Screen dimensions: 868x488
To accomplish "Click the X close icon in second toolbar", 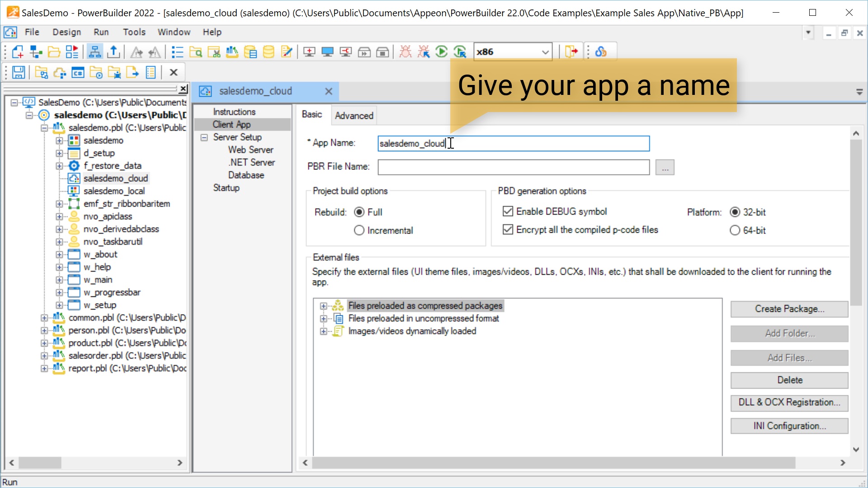I will click(174, 72).
